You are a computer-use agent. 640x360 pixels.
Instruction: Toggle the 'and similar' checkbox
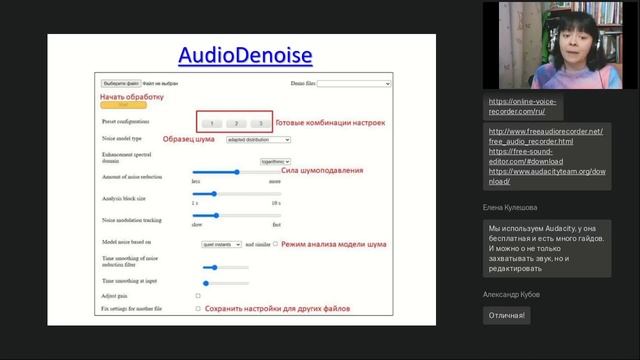(x=276, y=244)
